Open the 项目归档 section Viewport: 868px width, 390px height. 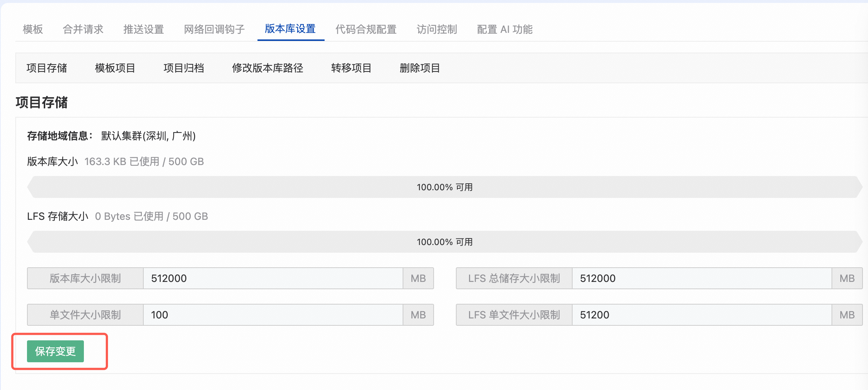click(184, 68)
